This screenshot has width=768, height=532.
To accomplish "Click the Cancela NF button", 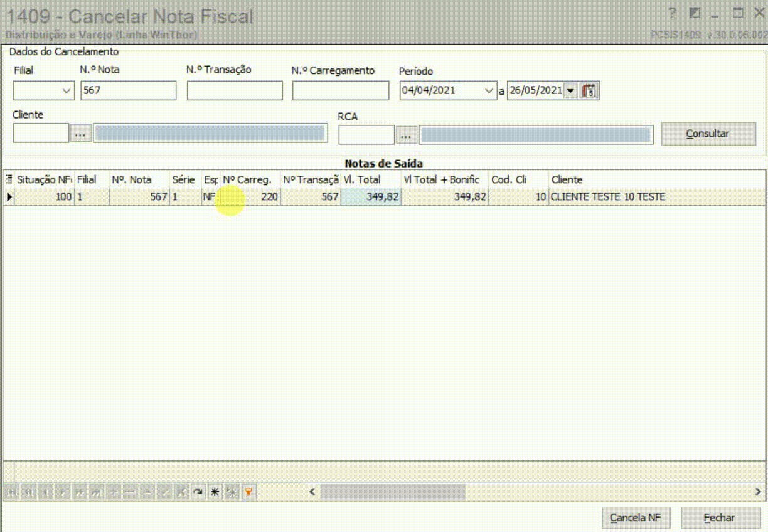I will tap(636, 518).
